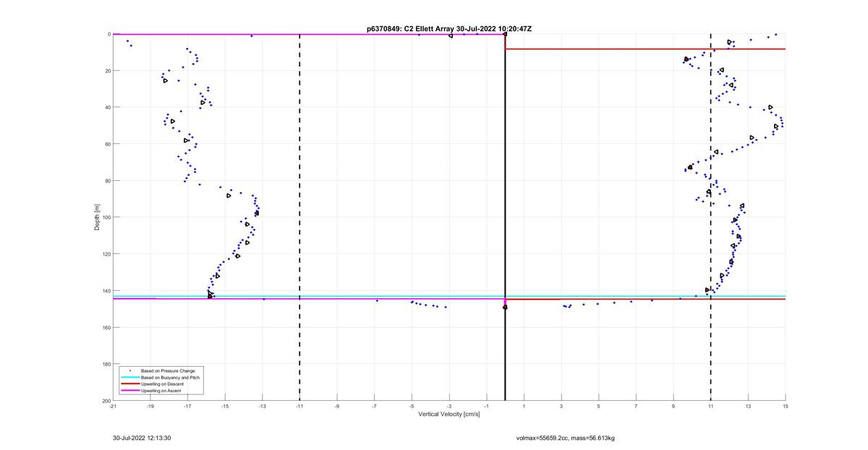Screen dimensions: 868x450
Task: Click the y-axis tick label '180'
Action: 106,364
